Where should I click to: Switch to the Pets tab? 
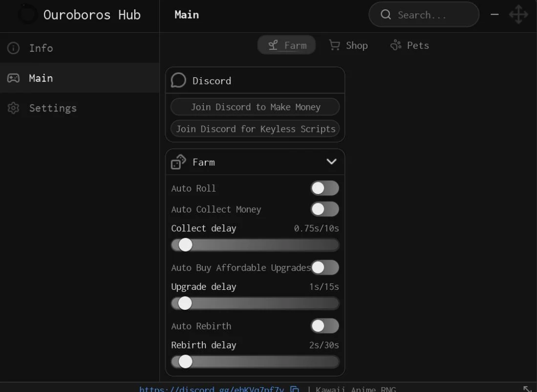pyautogui.click(x=409, y=45)
